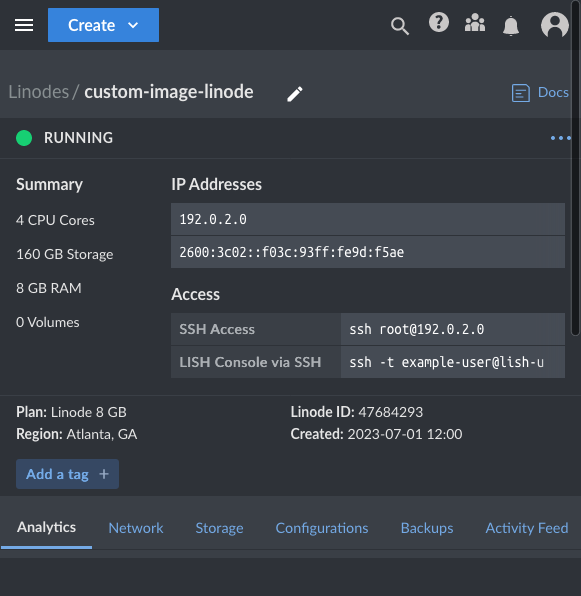Click the Region Atlanta, GA text

[x=76, y=434]
